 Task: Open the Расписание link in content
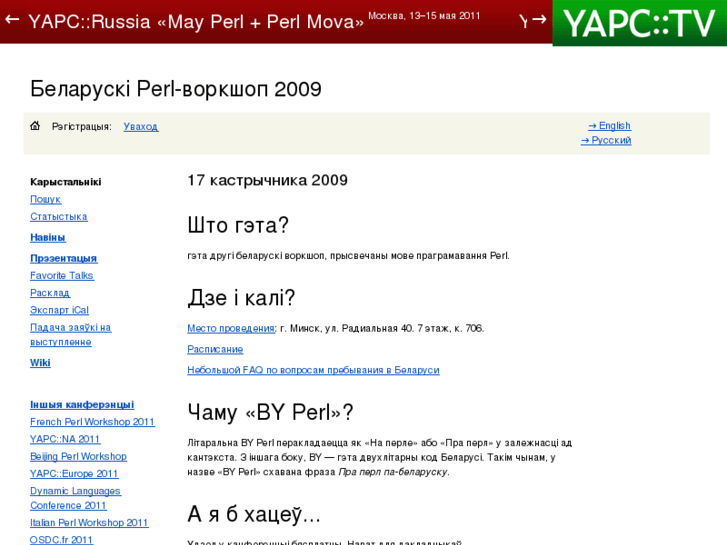215,349
